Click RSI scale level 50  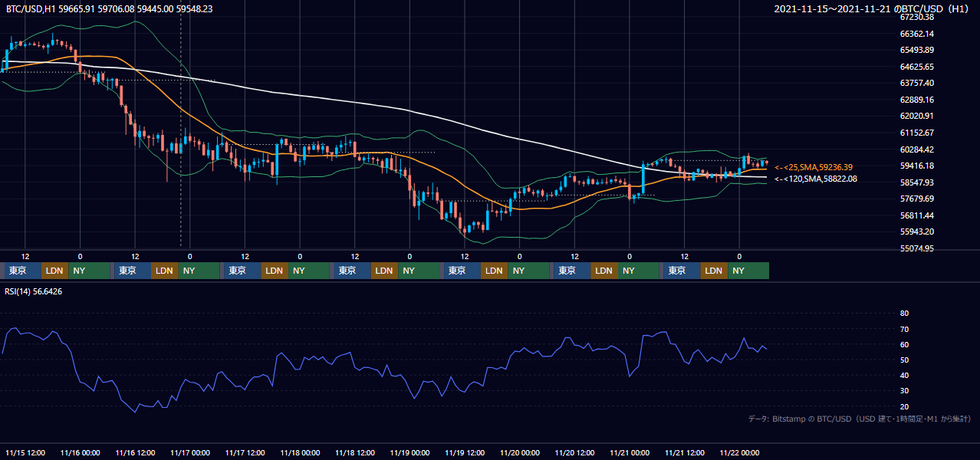click(904, 360)
